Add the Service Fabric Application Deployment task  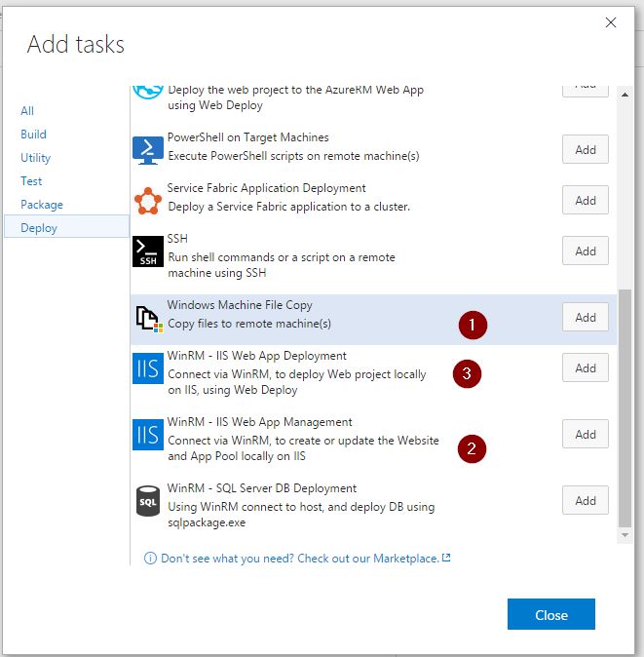[x=585, y=200]
